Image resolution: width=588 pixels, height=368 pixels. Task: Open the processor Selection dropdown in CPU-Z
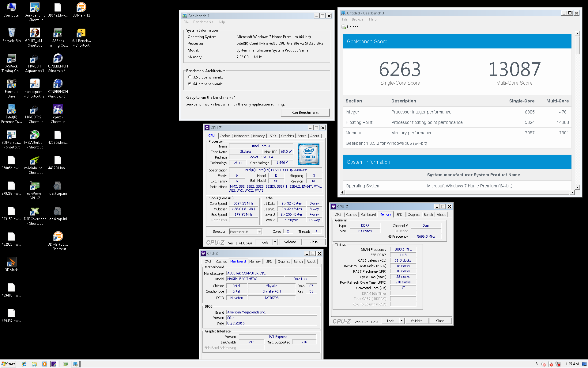[x=246, y=232]
